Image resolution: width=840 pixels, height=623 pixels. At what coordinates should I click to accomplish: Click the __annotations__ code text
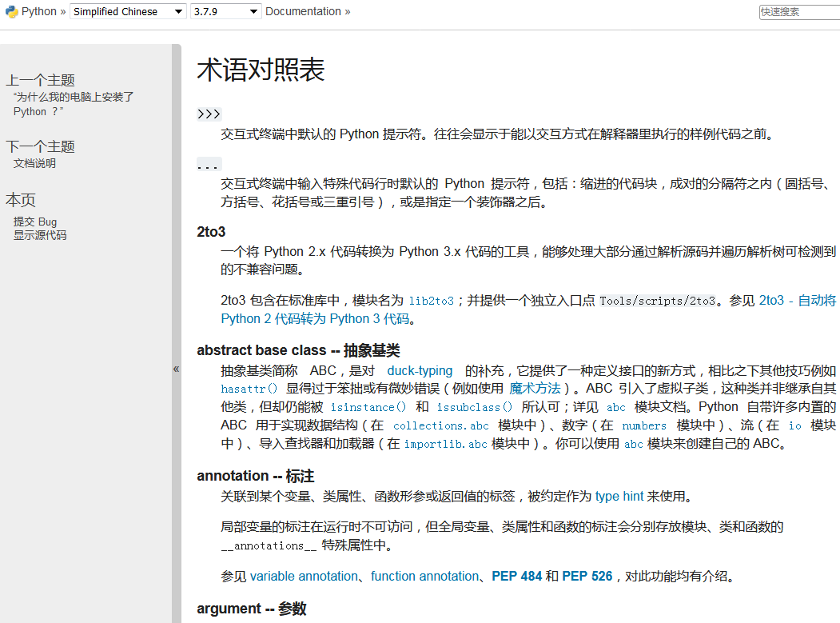[x=269, y=545]
